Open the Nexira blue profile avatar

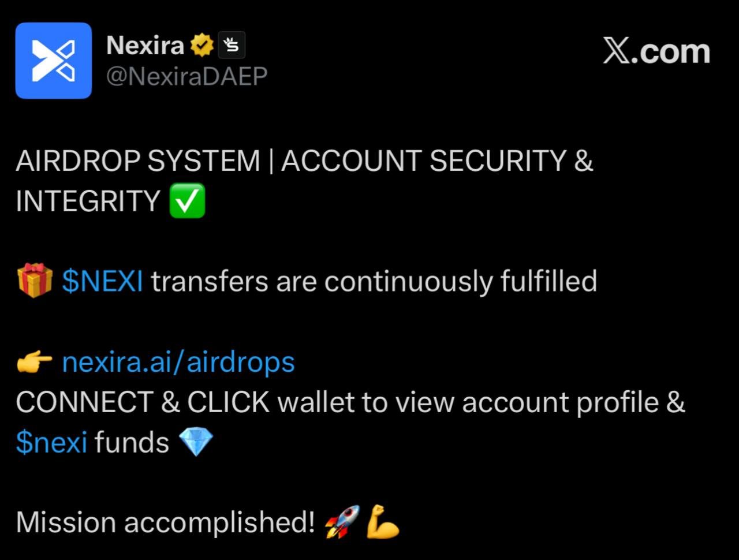(53, 61)
